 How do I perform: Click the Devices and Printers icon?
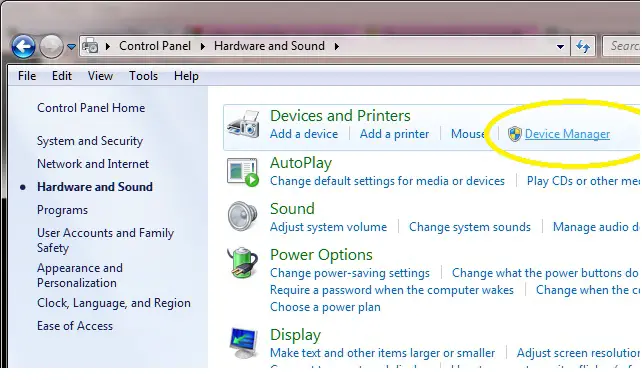(243, 124)
